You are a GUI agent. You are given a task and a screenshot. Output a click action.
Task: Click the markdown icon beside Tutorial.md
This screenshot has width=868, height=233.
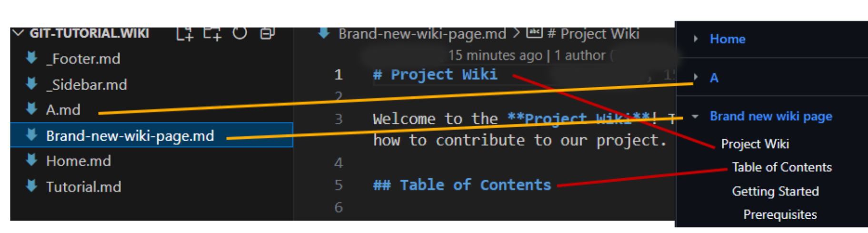[x=32, y=186]
